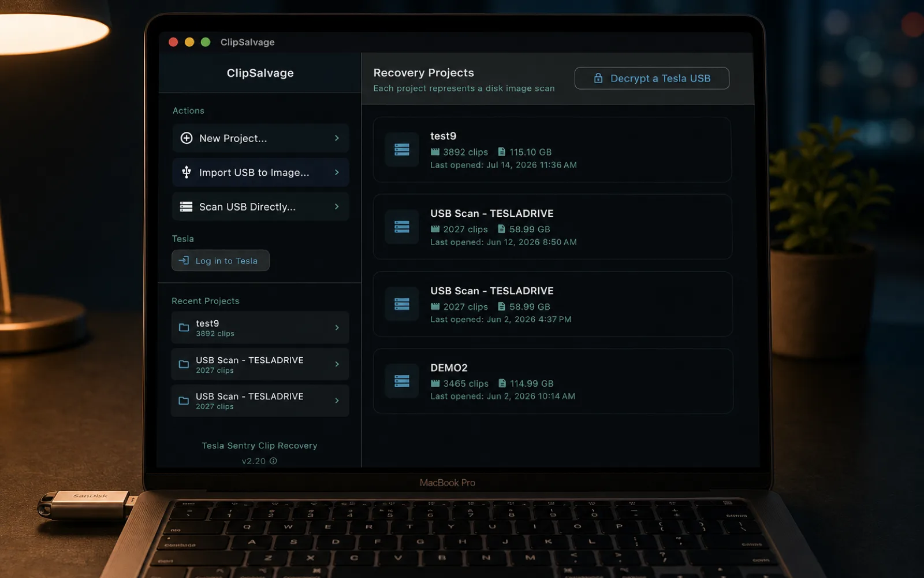Open the TESLADRIVE project opened at 4:37 PM
The image size is (924, 578).
tap(553, 304)
